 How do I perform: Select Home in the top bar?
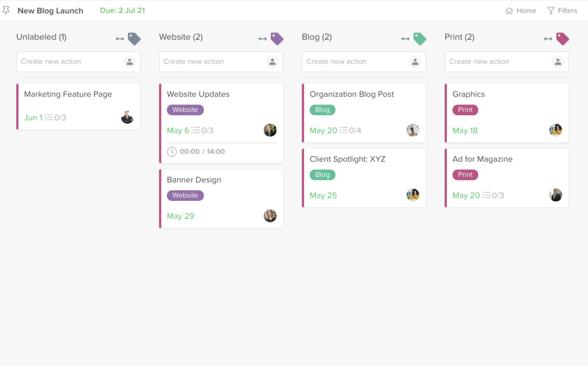pyautogui.click(x=520, y=10)
